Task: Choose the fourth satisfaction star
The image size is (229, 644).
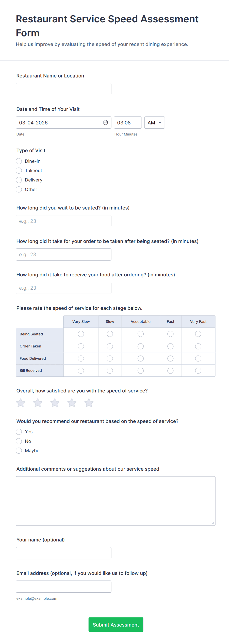Action: click(x=72, y=403)
